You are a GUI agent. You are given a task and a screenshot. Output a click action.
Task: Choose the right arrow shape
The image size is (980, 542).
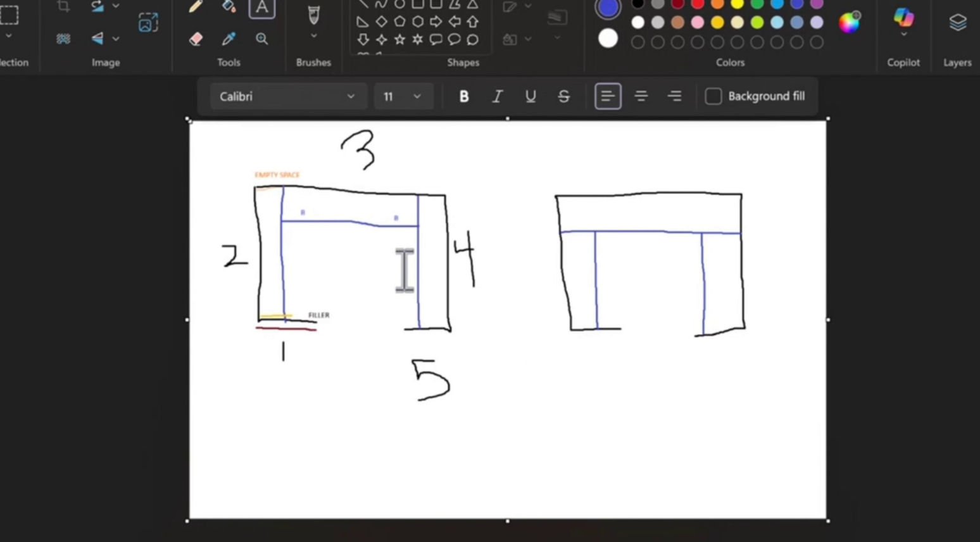tap(436, 22)
